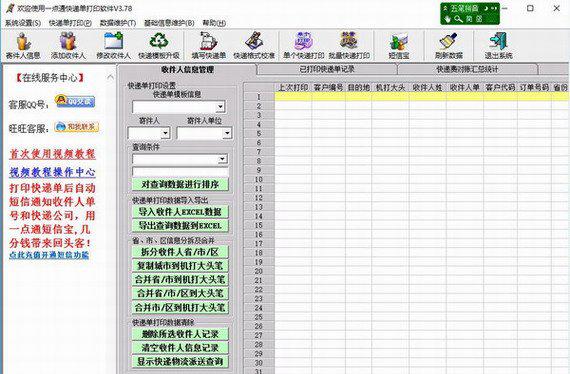Click the 导入收件人EXCEL数据 button

pyautogui.click(x=180, y=212)
